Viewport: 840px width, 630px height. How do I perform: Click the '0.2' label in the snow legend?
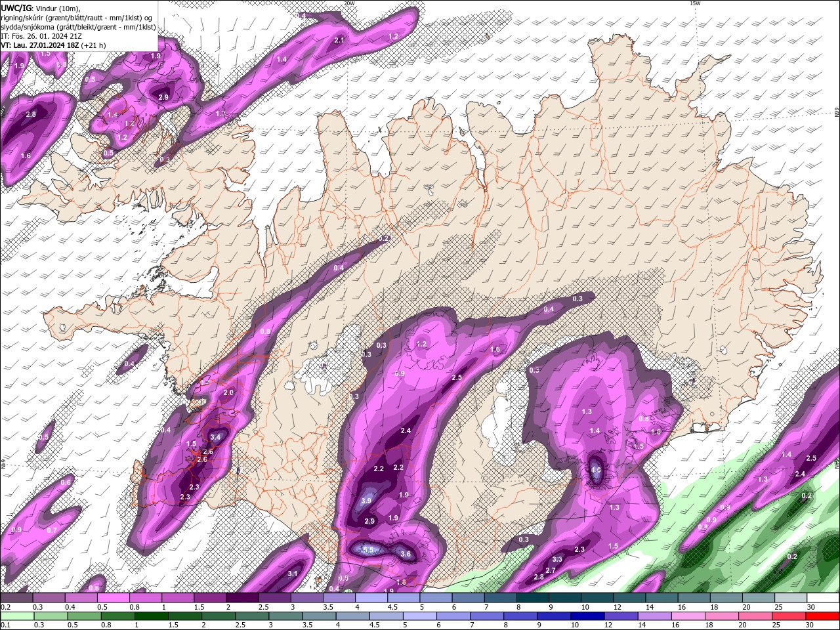click(x=5, y=608)
